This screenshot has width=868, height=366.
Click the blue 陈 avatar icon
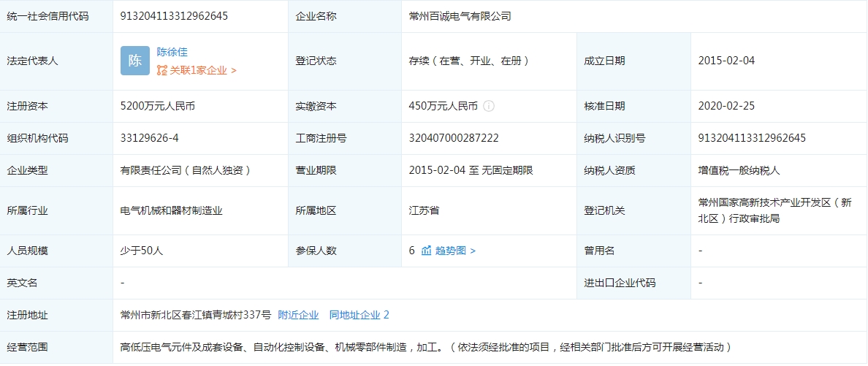coord(135,61)
